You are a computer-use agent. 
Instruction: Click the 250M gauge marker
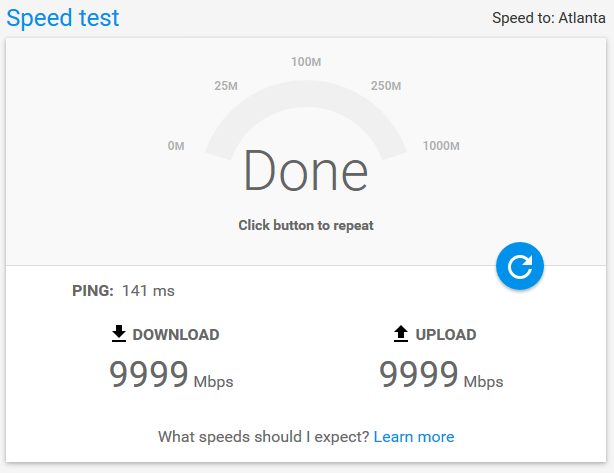click(x=386, y=86)
